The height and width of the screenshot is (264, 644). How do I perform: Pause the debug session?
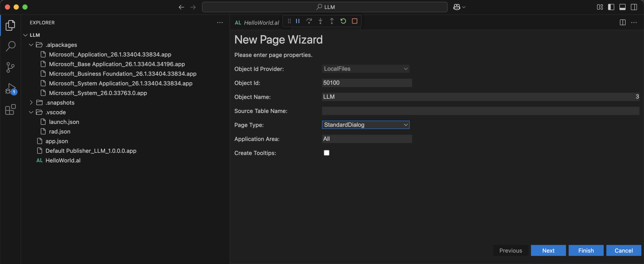298,21
